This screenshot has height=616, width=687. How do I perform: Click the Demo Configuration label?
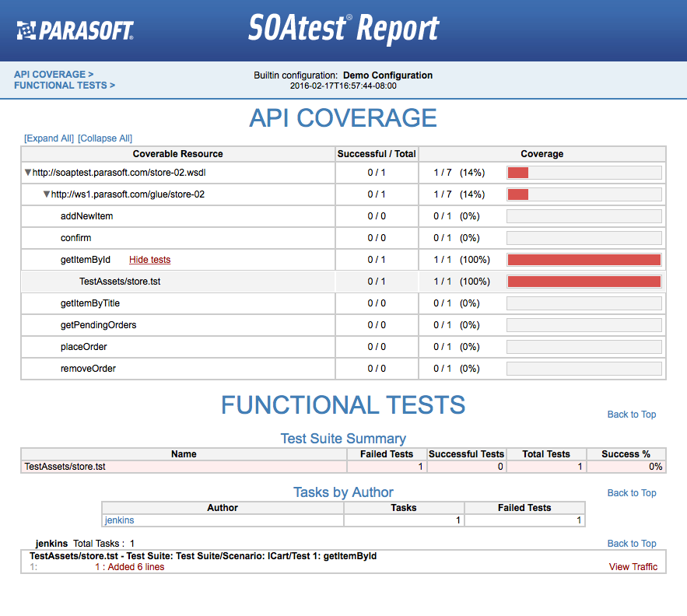387,75
